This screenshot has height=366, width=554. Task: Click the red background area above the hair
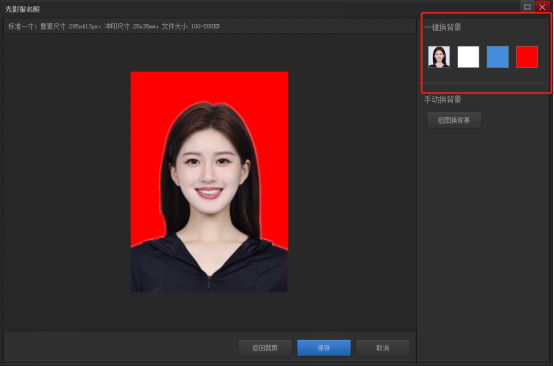[x=209, y=86]
